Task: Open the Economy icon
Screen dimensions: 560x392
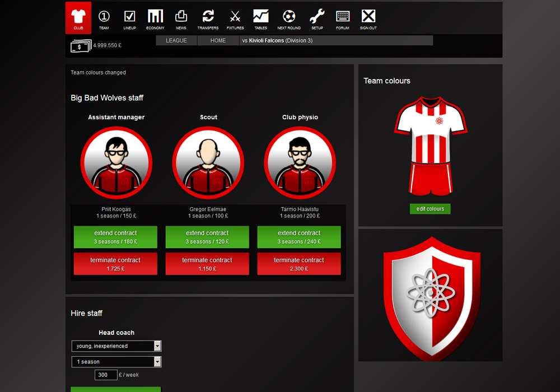Action: (x=155, y=18)
